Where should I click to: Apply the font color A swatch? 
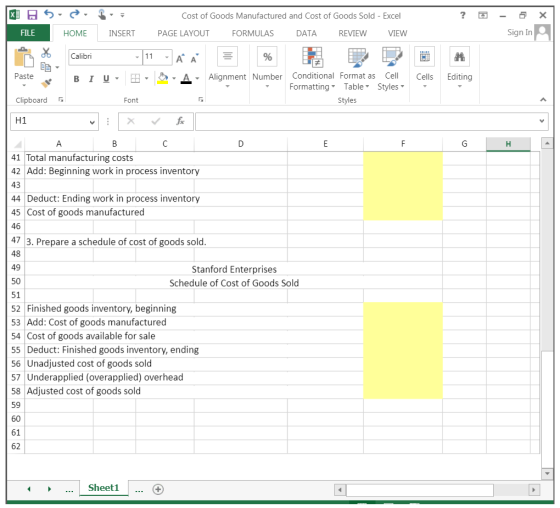(186, 78)
